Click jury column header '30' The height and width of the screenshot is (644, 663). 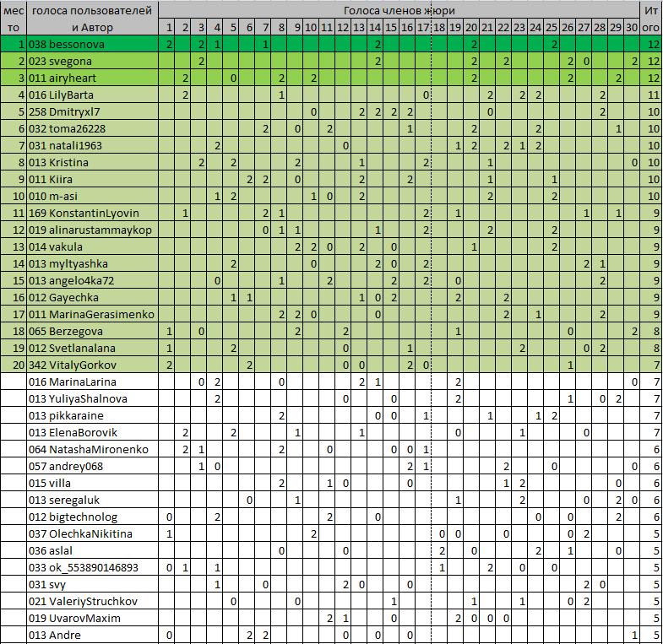coord(632,28)
